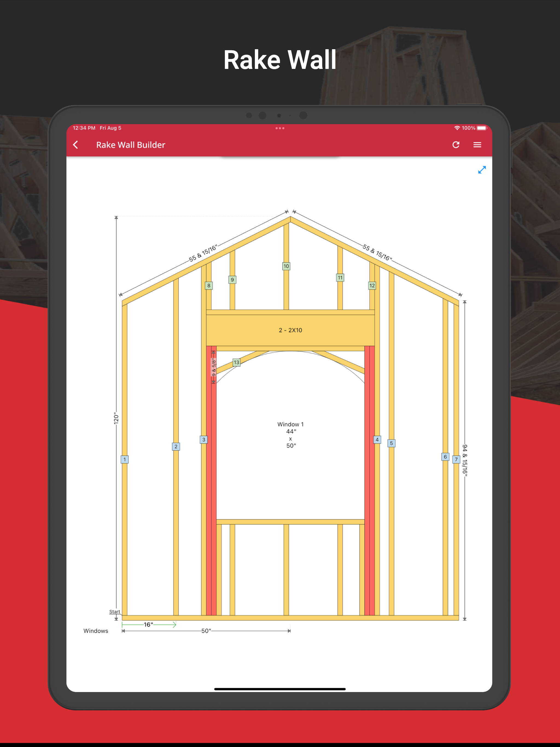The width and height of the screenshot is (560, 747).
Task: Click the Start label
Action: [115, 612]
